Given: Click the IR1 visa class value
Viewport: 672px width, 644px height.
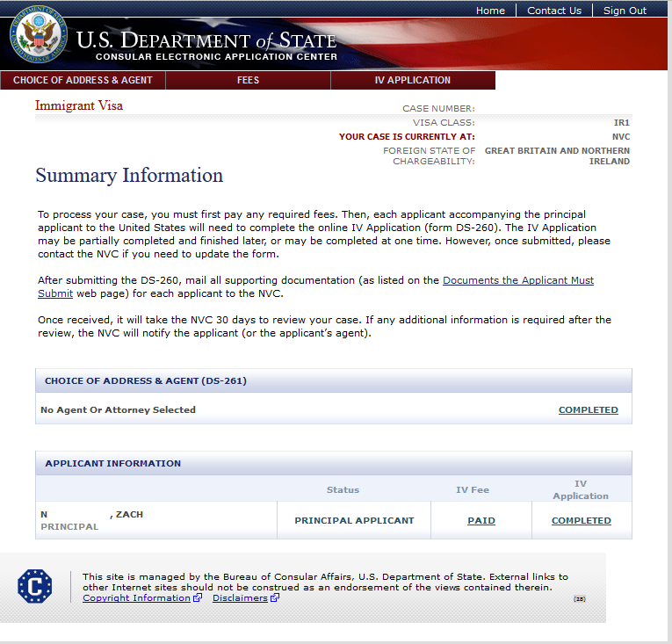Looking at the screenshot, I should (621, 123).
